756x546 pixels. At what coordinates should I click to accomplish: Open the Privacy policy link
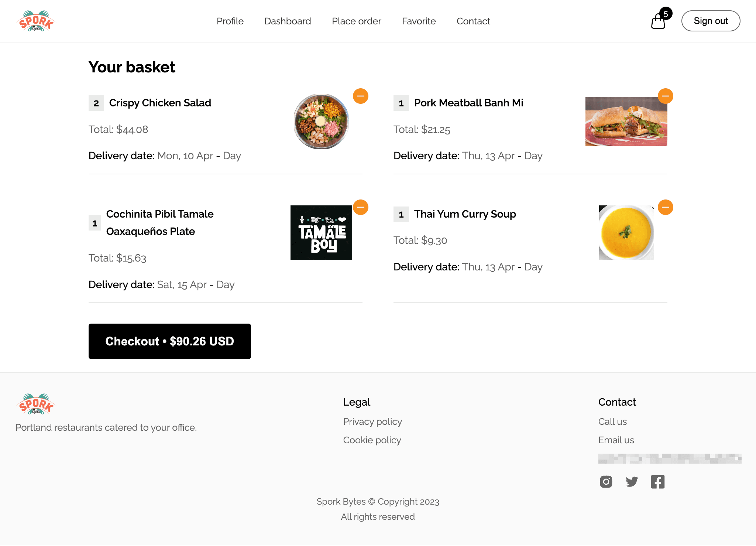click(372, 422)
